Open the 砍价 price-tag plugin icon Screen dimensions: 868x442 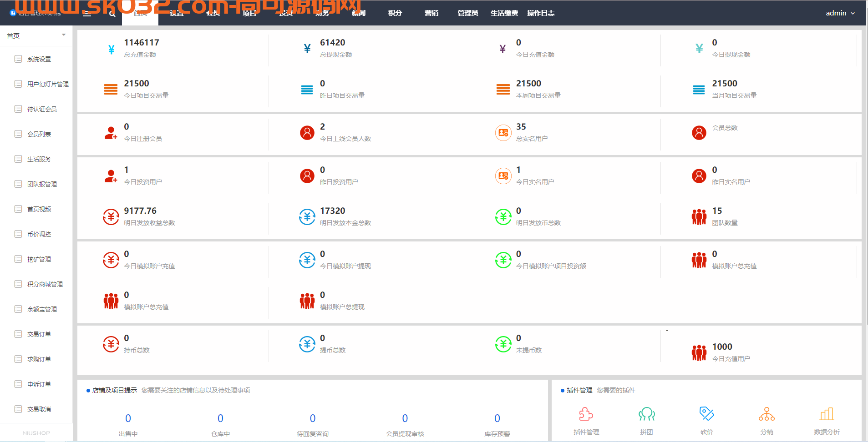pyautogui.click(x=706, y=414)
